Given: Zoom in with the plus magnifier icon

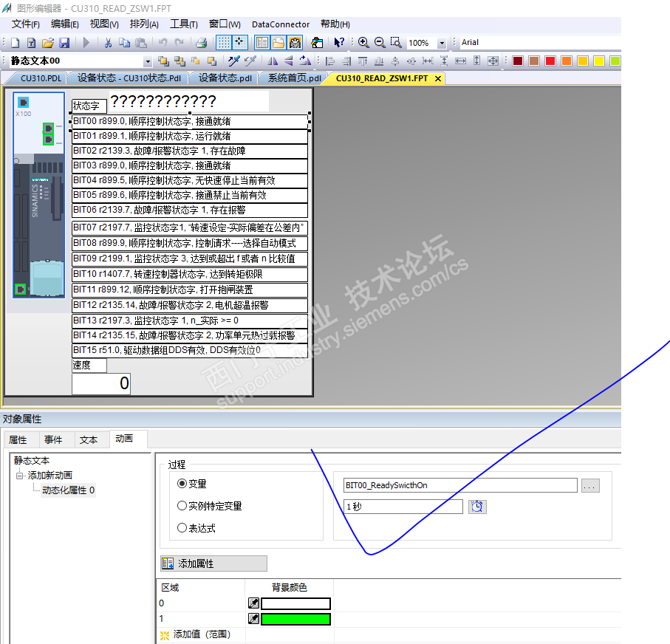Looking at the screenshot, I should pyautogui.click(x=363, y=42).
